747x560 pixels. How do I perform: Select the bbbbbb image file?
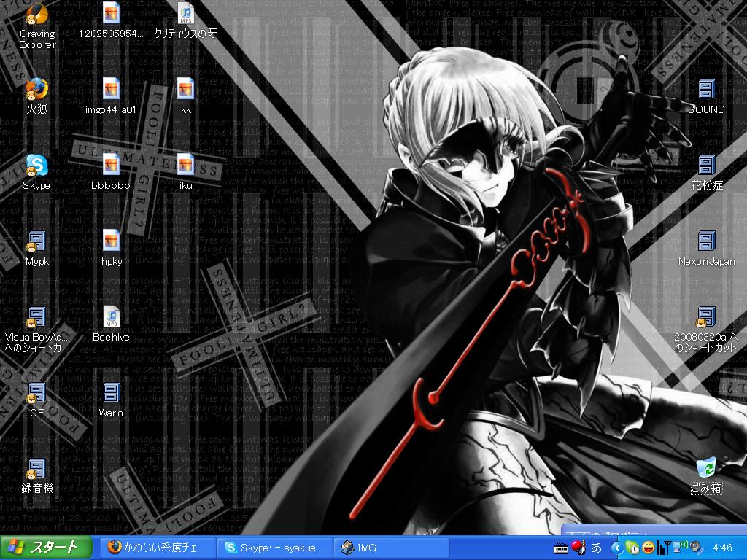click(111, 166)
